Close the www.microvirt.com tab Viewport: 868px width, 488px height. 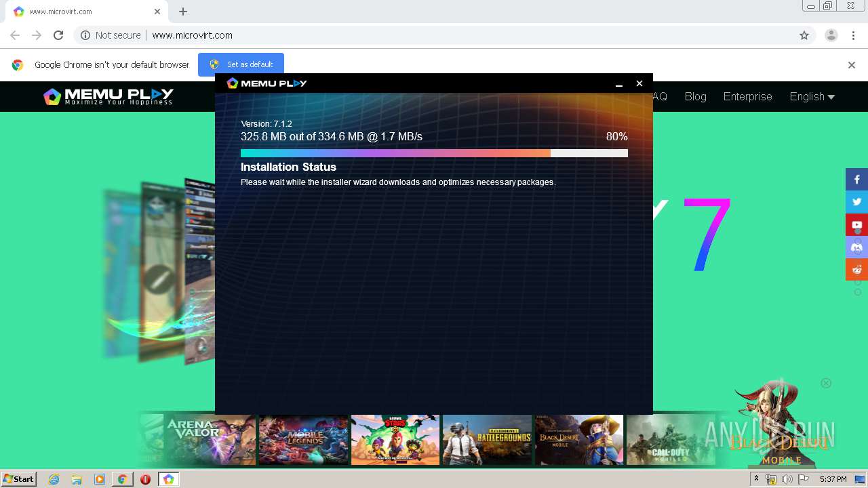click(x=157, y=12)
